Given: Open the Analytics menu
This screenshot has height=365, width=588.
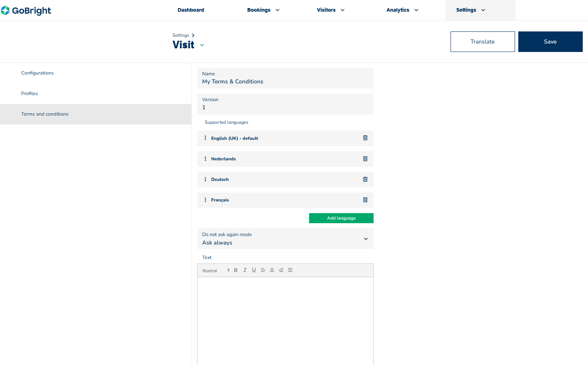Looking at the screenshot, I should [x=402, y=10].
